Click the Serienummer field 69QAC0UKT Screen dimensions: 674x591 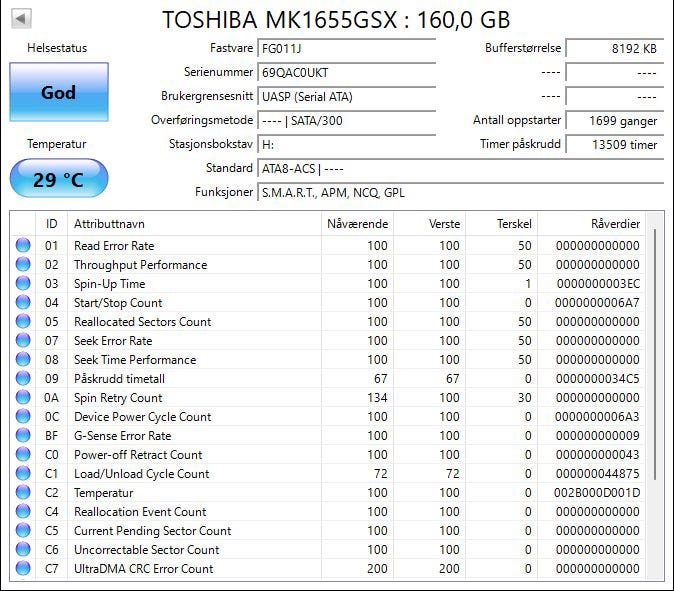tap(346, 72)
